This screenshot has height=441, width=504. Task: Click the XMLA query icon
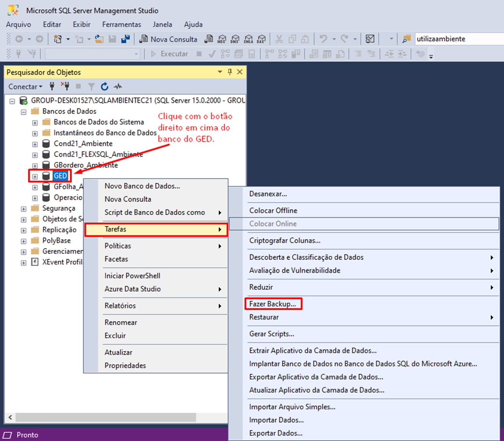click(x=248, y=39)
